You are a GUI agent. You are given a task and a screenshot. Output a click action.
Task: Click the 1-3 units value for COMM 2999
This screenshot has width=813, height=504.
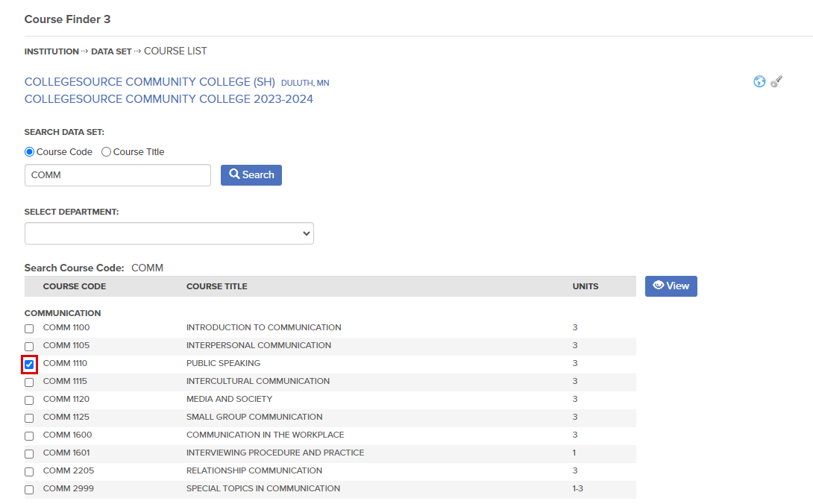pos(577,488)
